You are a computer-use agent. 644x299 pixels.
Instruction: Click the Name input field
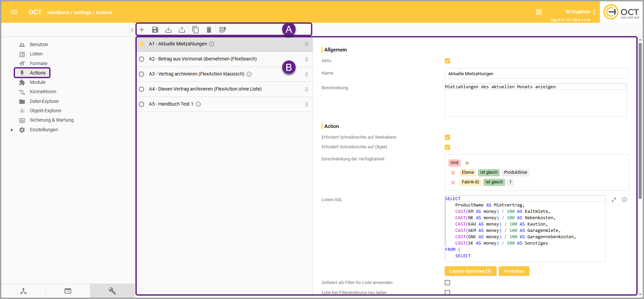click(x=537, y=73)
